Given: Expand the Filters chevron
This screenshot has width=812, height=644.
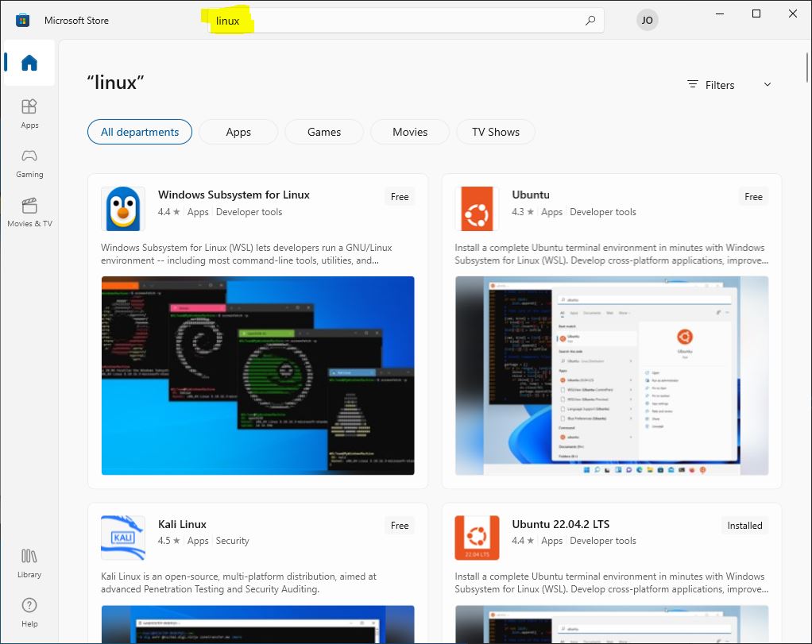Looking at the screenshot, I should click(x=768, y=84).
